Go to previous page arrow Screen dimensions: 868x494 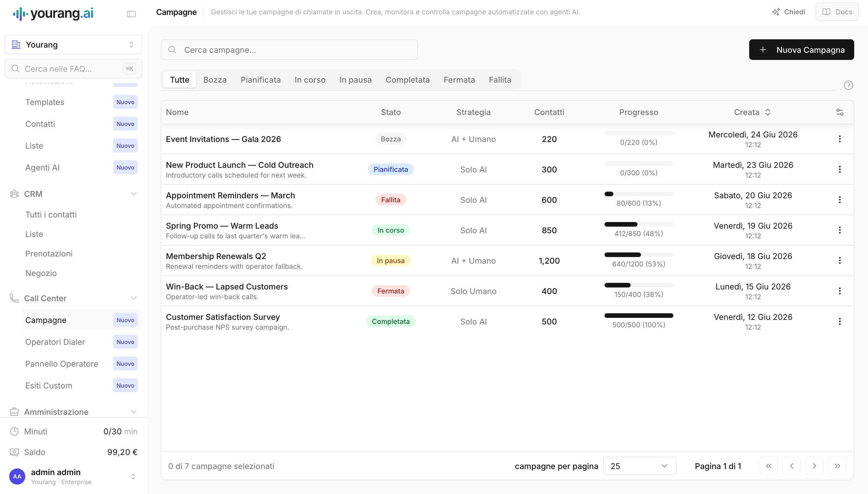791,466
